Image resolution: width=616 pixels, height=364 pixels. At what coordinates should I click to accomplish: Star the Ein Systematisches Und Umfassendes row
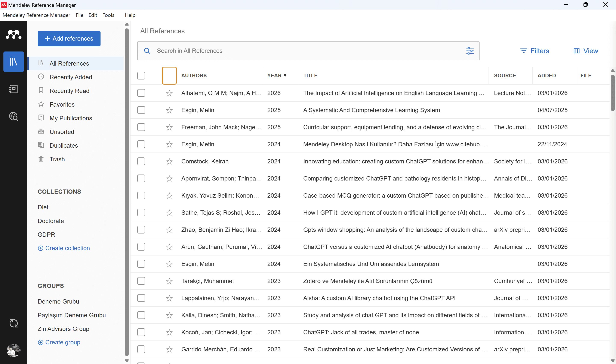point(169,264)
